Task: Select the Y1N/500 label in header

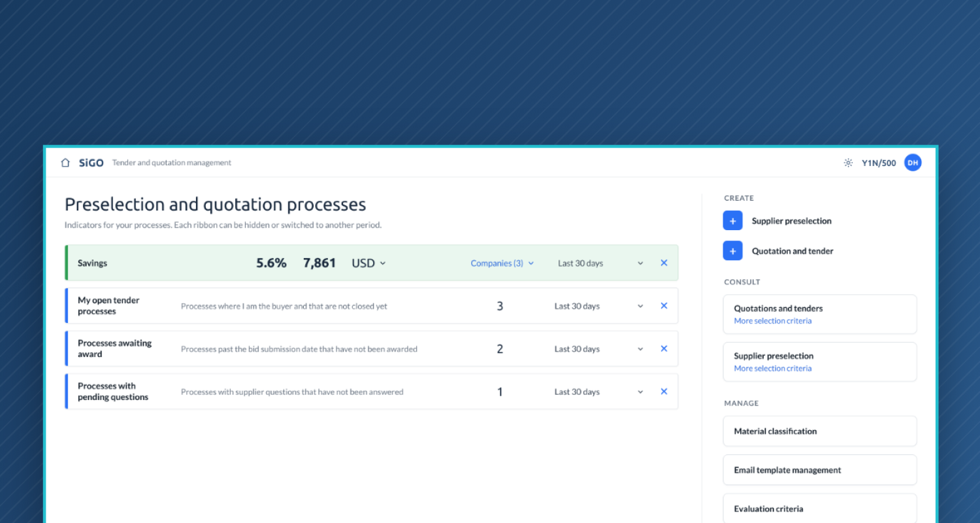Action: coord(879,163)
